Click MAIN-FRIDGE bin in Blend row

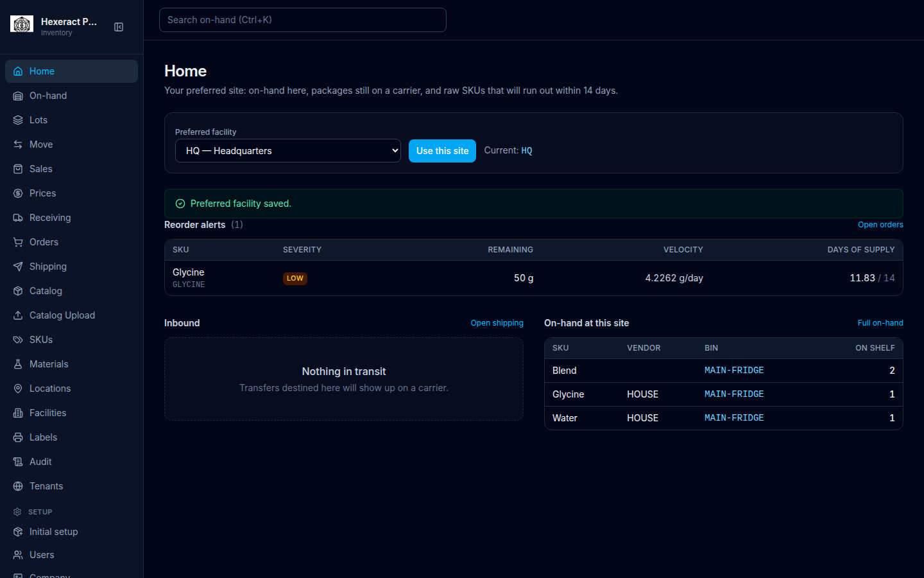pyautogui.click(x=734, y=371)
